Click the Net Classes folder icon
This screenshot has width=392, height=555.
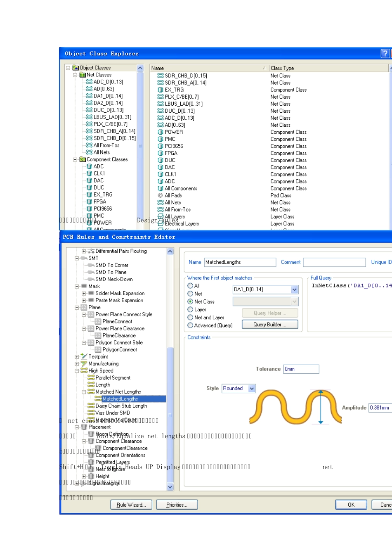pyautogui.click(x=83, y=75)
